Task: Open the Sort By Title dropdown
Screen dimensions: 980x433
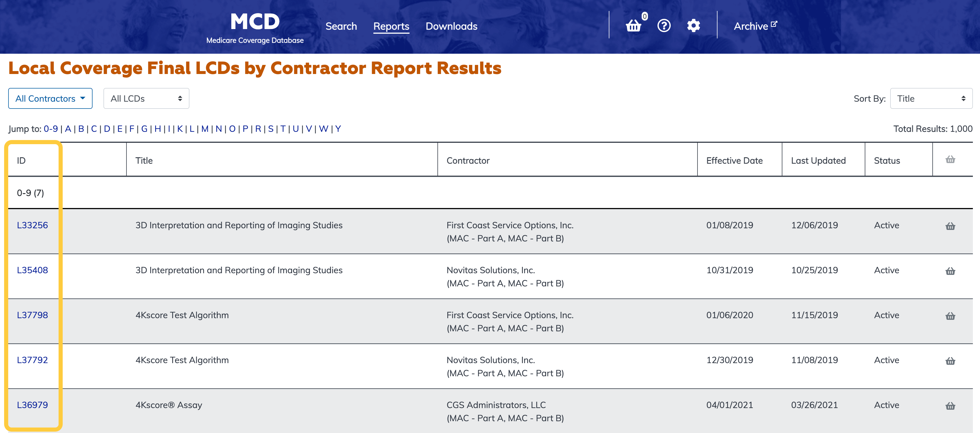Action: tap(931, 99)
